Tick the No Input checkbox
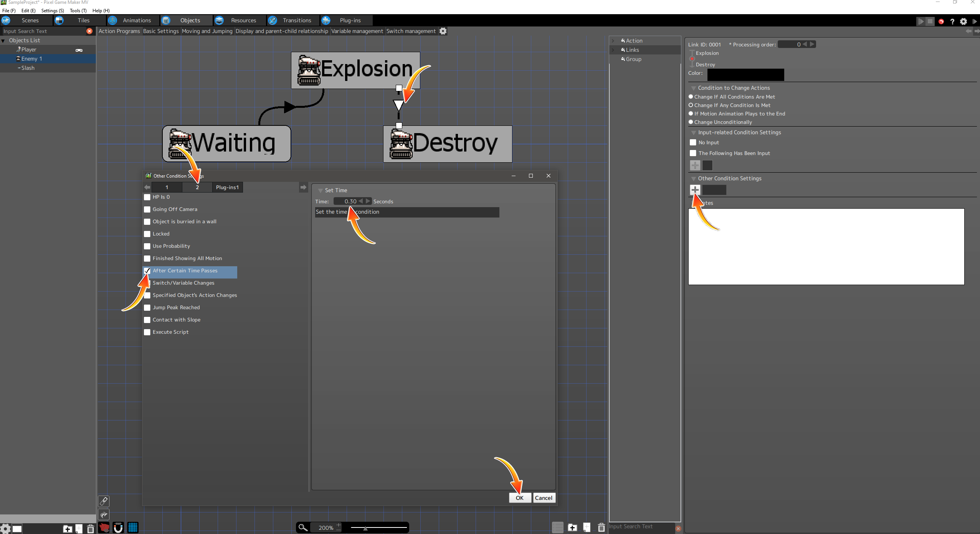This screenshot has width=980, height=534. 693,142
